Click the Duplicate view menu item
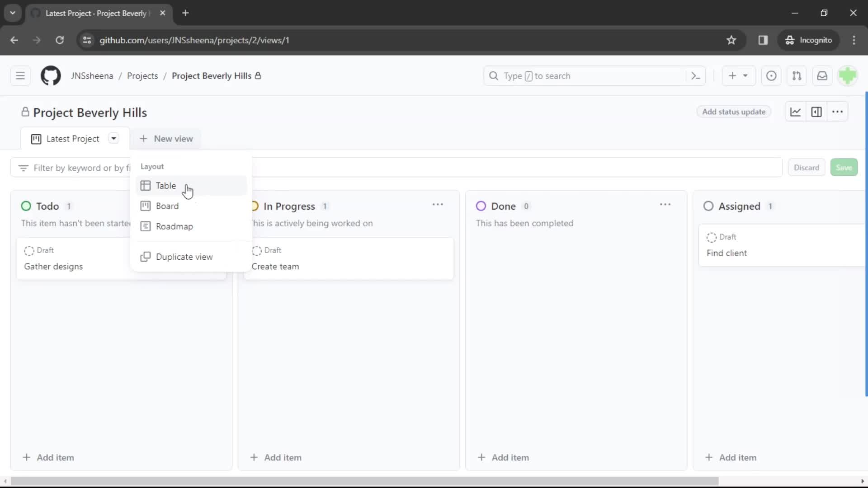This screenshot has width=868, height=488. point(184,256)
